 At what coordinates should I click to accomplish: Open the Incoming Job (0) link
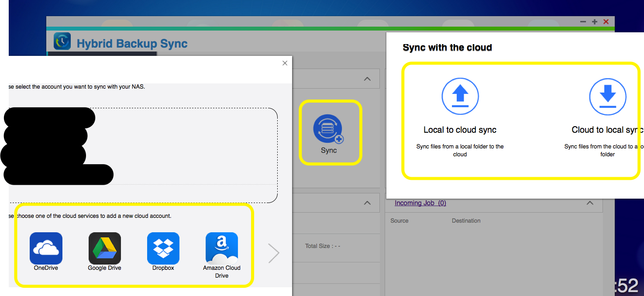[420, 203]
